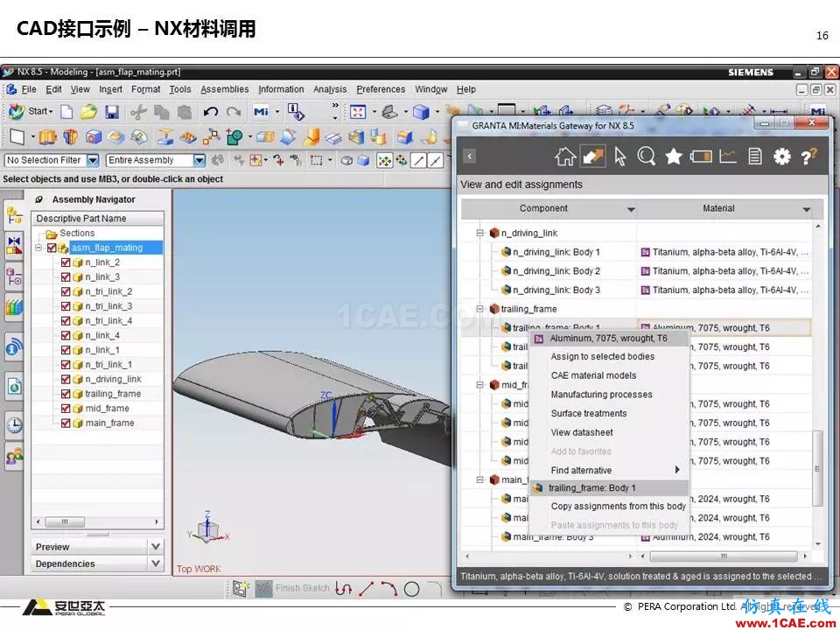Image resolution: width=840 pixels, height=630 pixels.
Task: Toggle the trailing_frame checkbox in navigator
Action: point(66,394)
